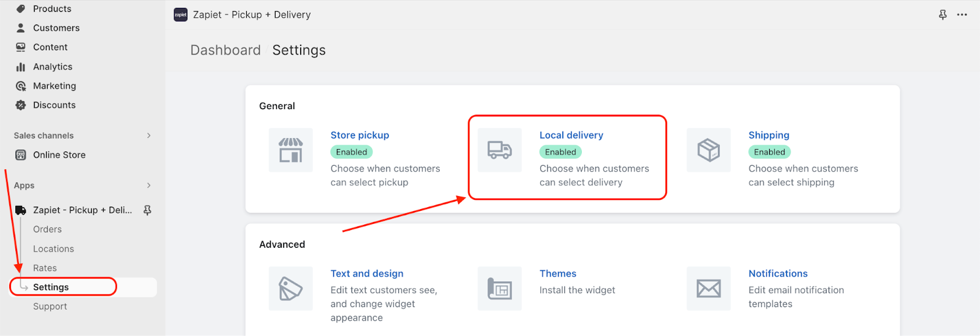Open Online Store sales channel
The height and width of the screenshot is (336, 980).
(x=59, y=155)
